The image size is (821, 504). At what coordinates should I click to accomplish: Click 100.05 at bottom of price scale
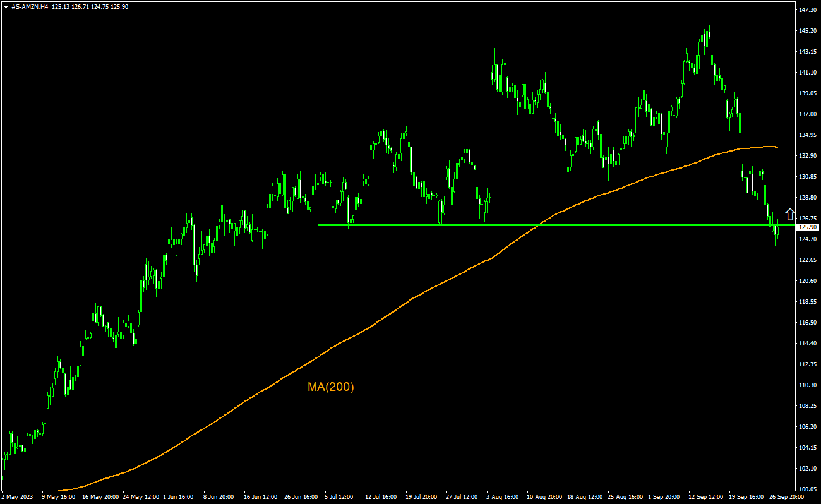(808, 489)
